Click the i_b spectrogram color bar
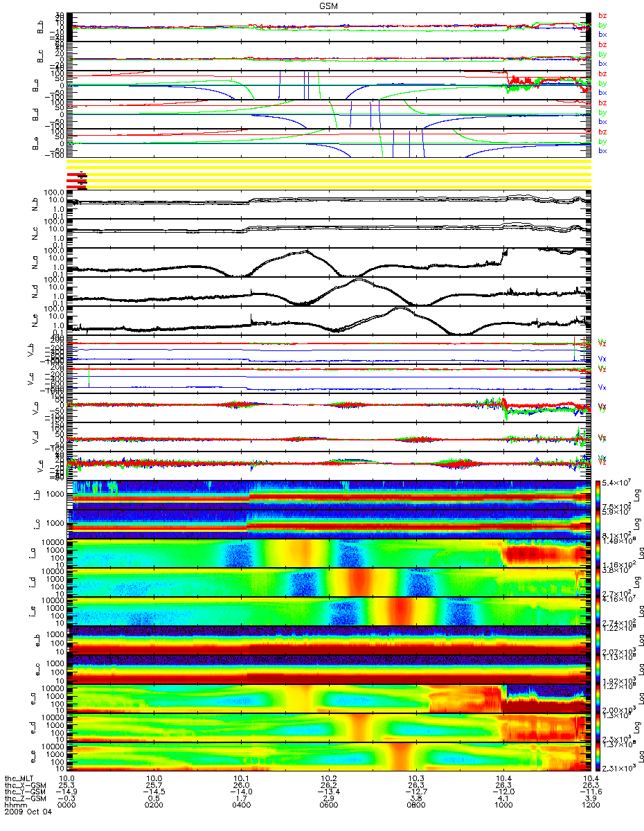Viewport: 644px width, 831px height. pyautogui.click(x=599, y=494)
